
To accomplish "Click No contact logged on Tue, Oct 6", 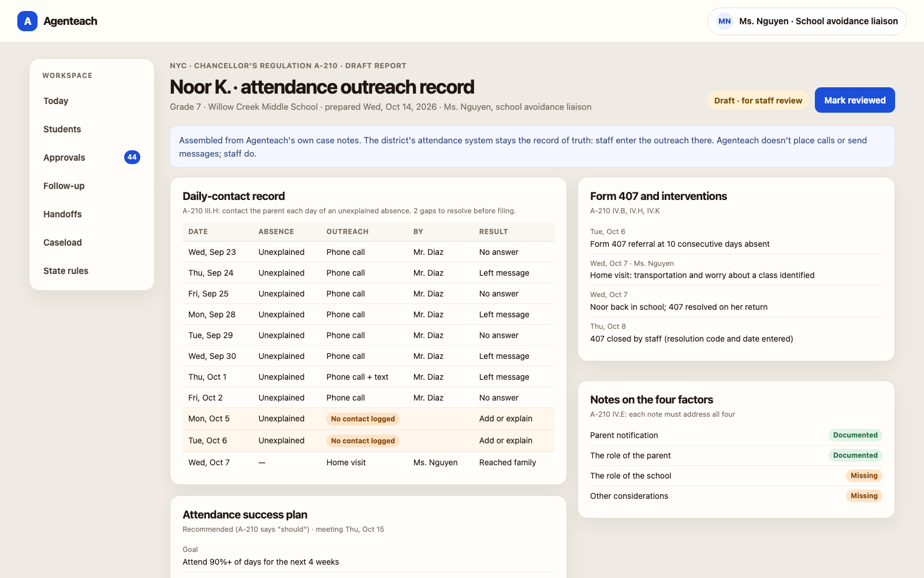I will [363, 441].
